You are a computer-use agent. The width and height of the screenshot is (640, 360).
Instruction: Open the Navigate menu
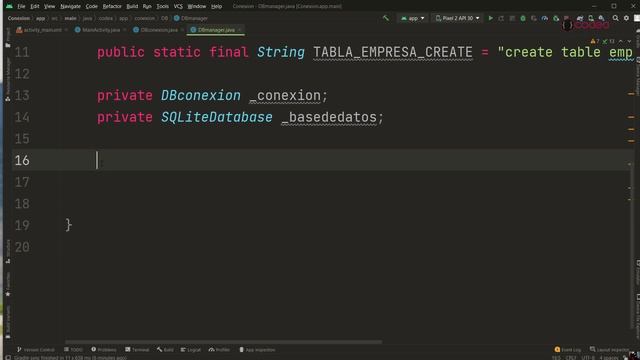pyautogui.click(x=70, y=7)
